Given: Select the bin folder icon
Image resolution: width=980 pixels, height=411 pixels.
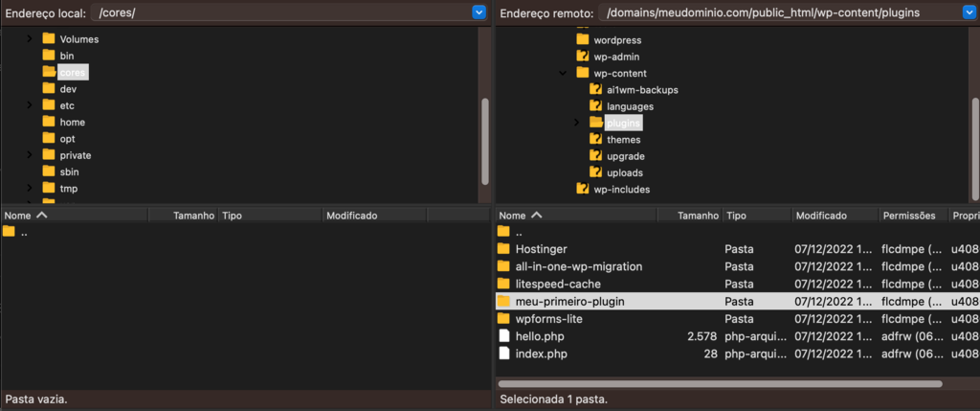Looking at the screenshot, I should [49, 55].
